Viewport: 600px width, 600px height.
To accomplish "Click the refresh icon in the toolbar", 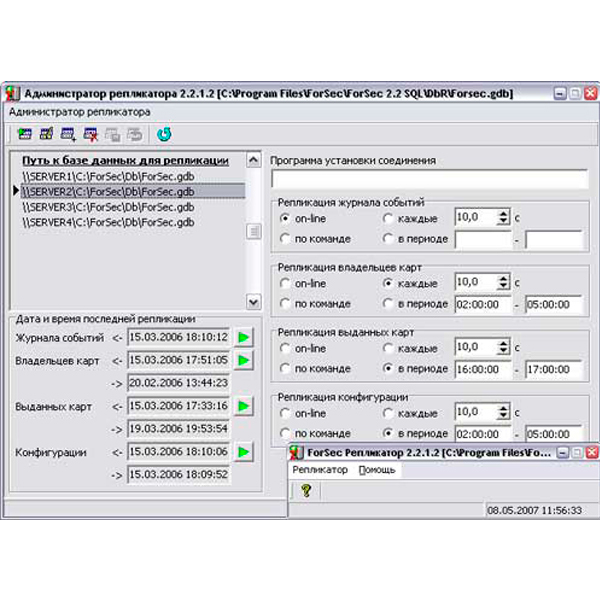I will coord(165,133).
